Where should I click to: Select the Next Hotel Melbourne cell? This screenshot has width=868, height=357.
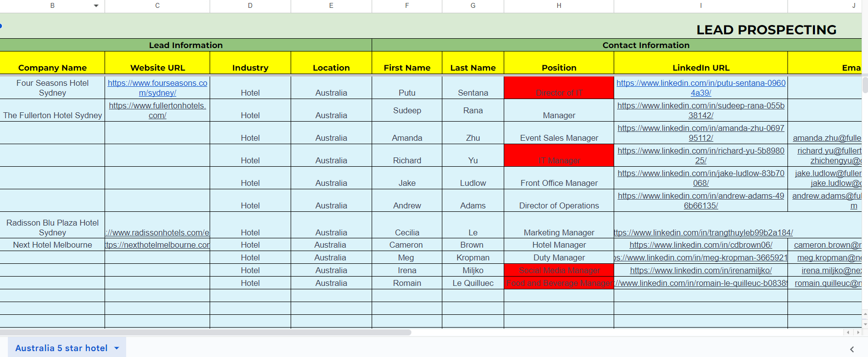tap(53, 245)
